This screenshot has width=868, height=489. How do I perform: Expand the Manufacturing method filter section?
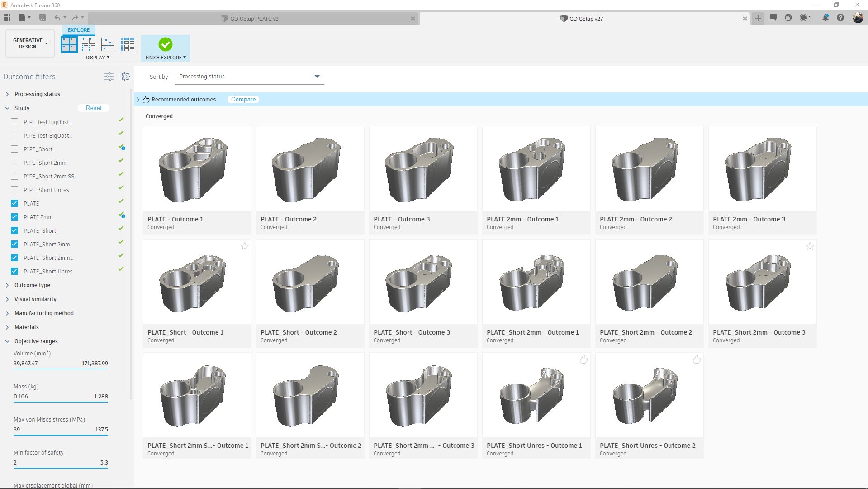coord(44,313)
